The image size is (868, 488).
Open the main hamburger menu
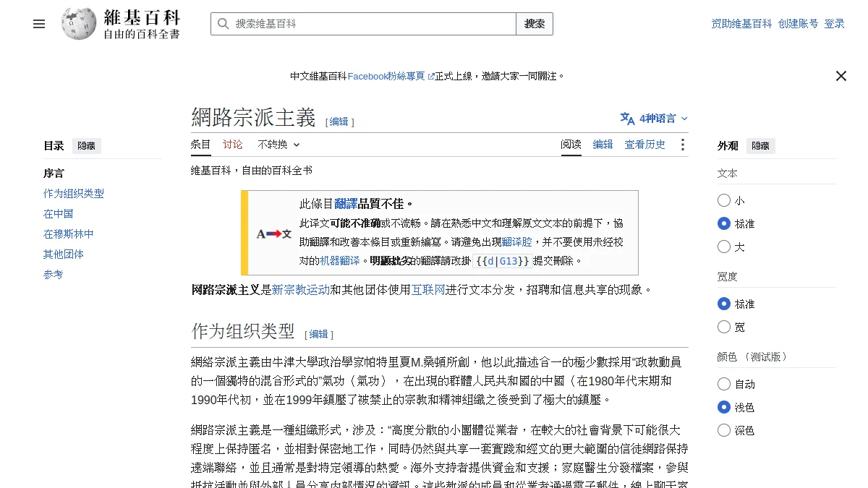pos(39,24)
